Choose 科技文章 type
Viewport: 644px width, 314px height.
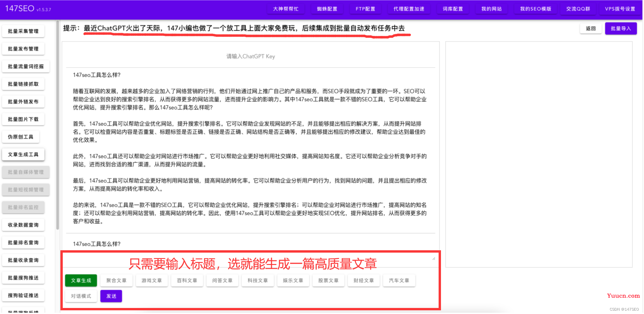click(258, 280)
